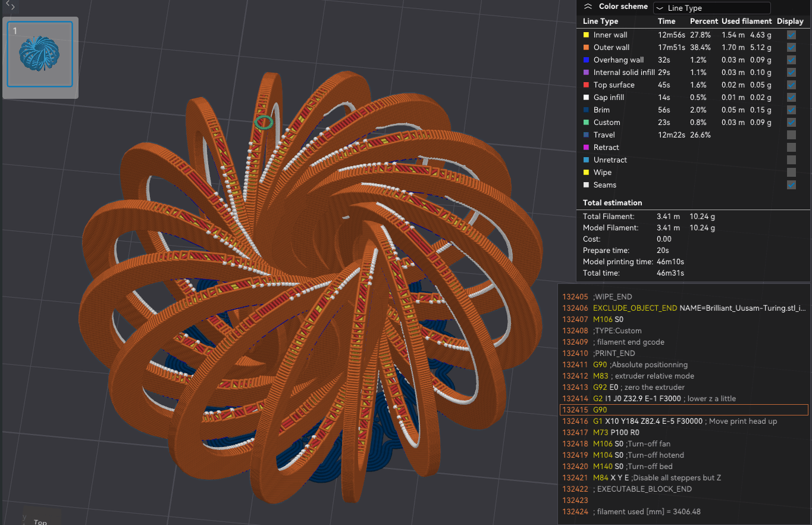Show Retract points with its checkbox
812x525 pixels.
coord(791,148)
